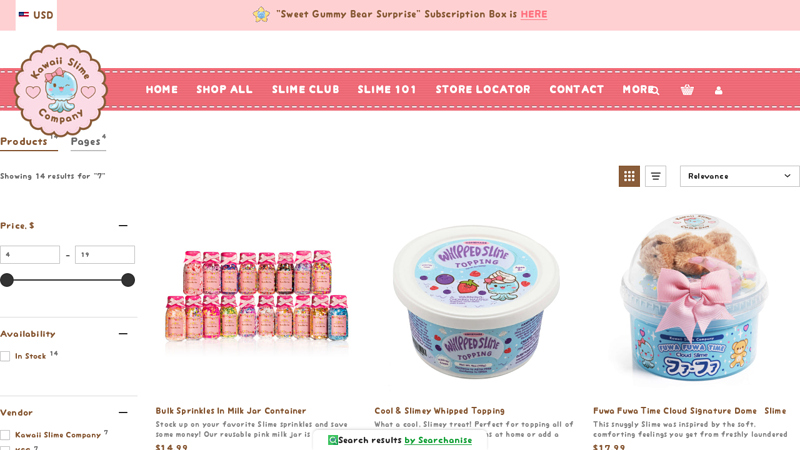800x450 pixels.
Task: Check the In Stock availability checkbox
Action: [x=5, y=356]
